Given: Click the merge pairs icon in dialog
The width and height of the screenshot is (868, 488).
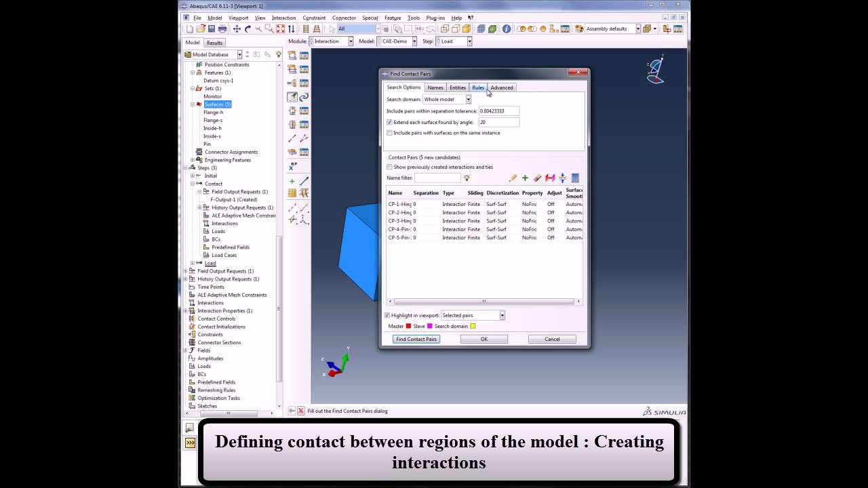Looking at the screenshot, I should [562, 178].
